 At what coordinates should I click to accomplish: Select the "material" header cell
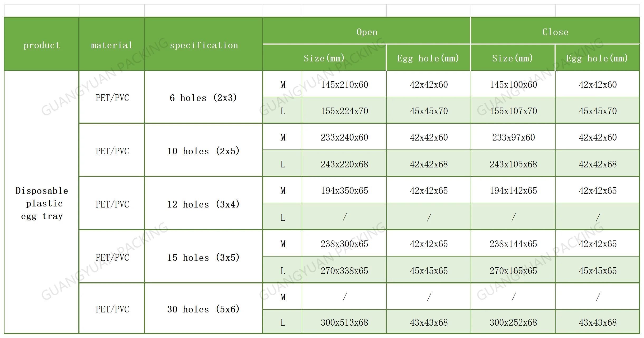[x=112, y=45]
